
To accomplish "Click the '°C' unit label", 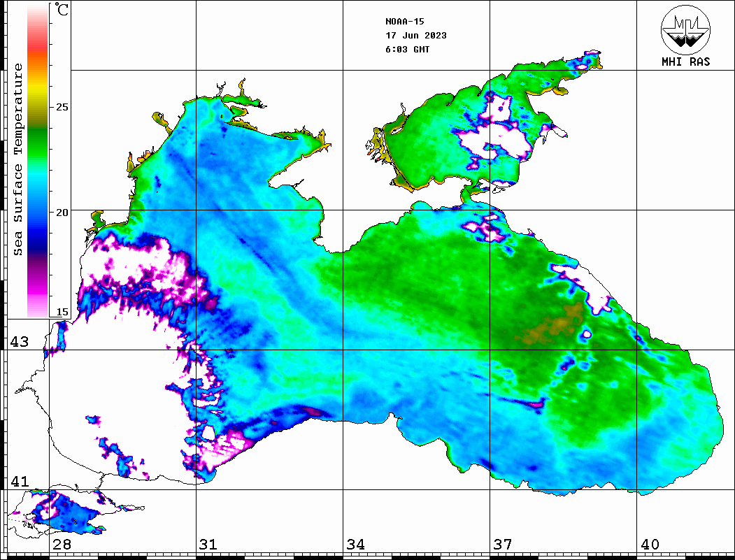I will click(x=62, y=9).
